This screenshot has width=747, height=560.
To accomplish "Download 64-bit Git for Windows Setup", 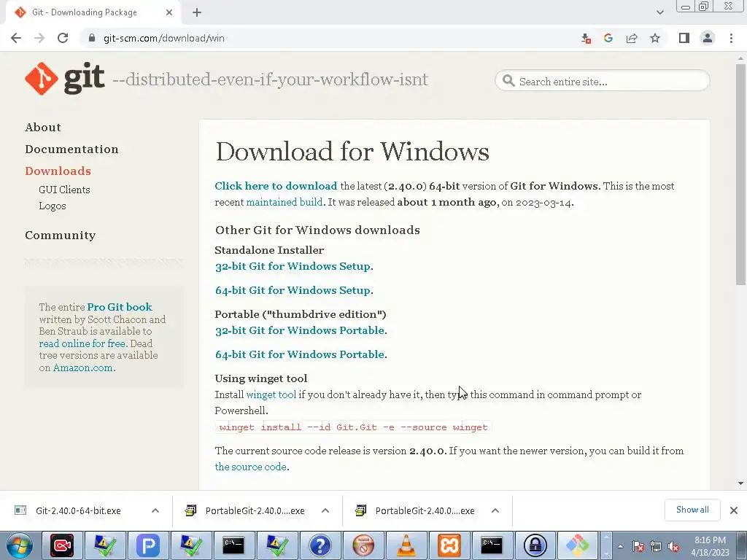I will click(x=293, y=290).
